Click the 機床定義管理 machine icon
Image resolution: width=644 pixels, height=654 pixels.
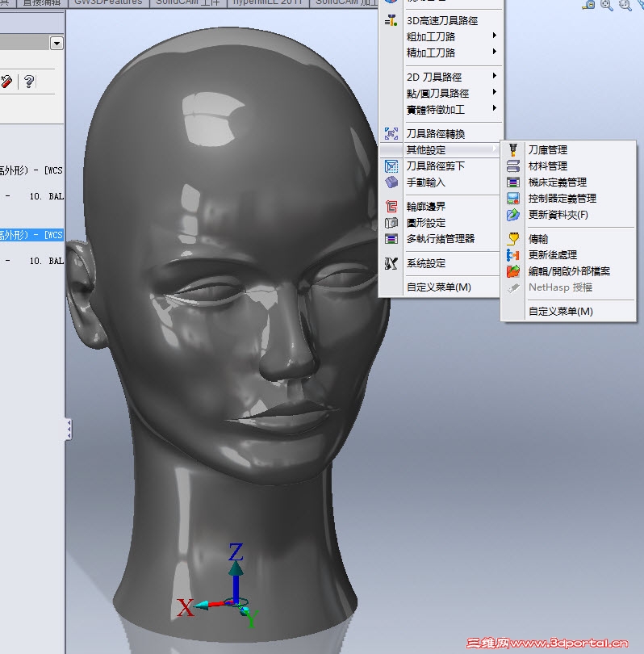point(513,182)
